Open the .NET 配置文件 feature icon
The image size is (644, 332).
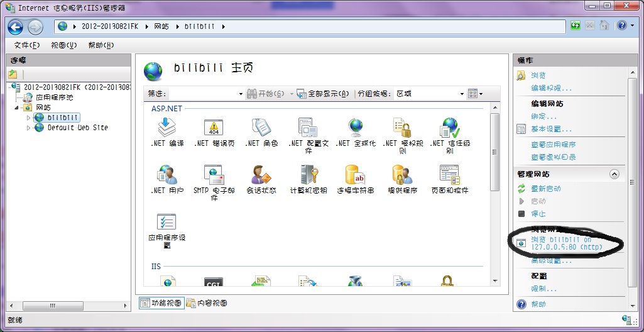click(308, 127)
